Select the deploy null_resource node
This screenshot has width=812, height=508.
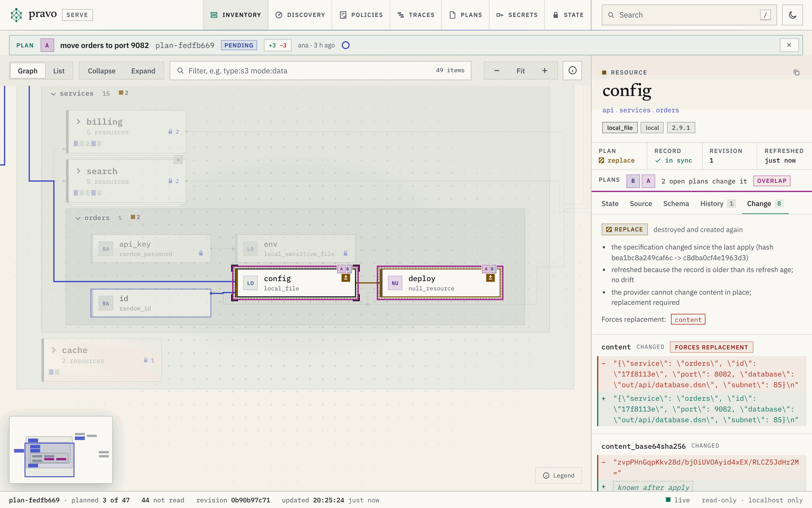tap(440, 283)
